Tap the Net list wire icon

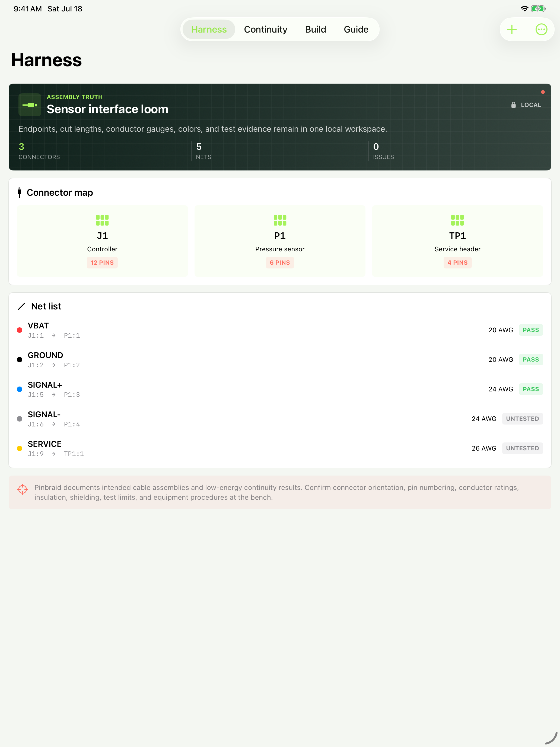click(x=22, y=306)
